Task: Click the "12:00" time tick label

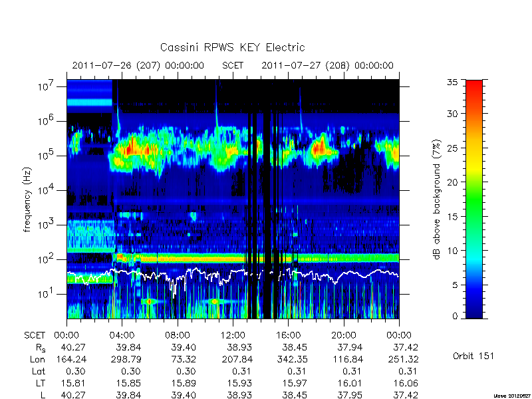Action: [233, 335]
